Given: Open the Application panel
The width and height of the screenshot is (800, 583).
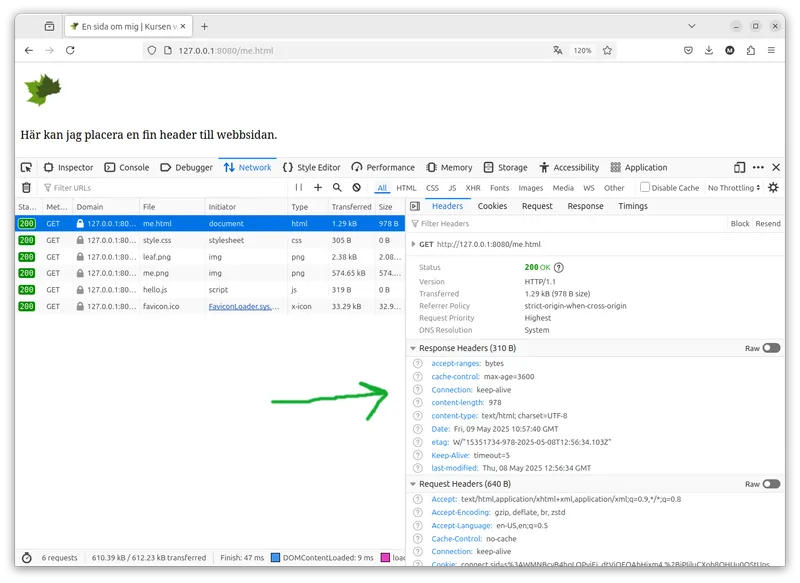Looking at the screenshot, I should pos(639,167).
